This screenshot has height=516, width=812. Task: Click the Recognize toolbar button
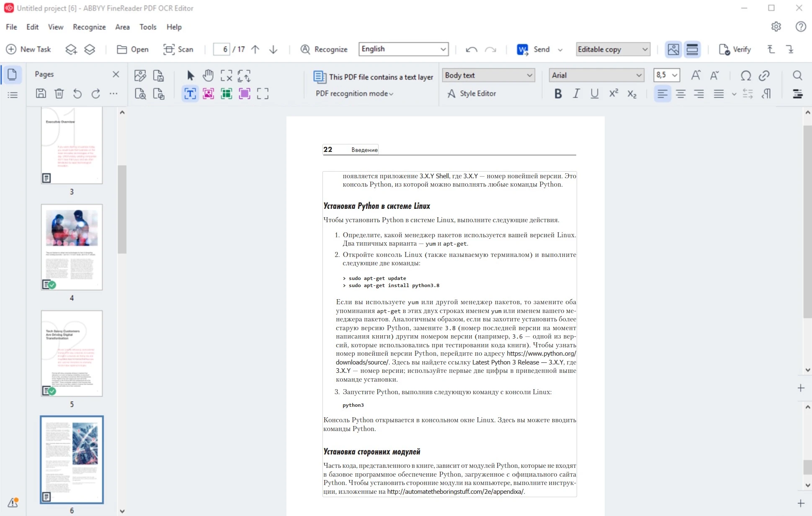tap(324, 49)
